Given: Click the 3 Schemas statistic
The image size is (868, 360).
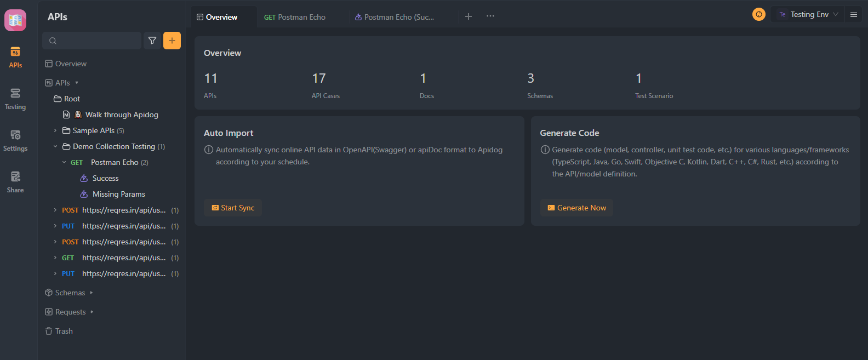Looking at the screenshot, I should [540, 85].
